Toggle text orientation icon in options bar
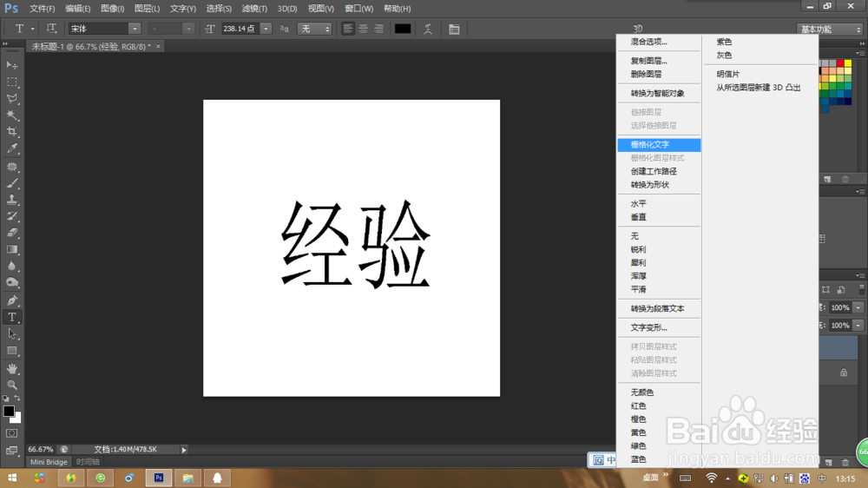 coord(51,29)
